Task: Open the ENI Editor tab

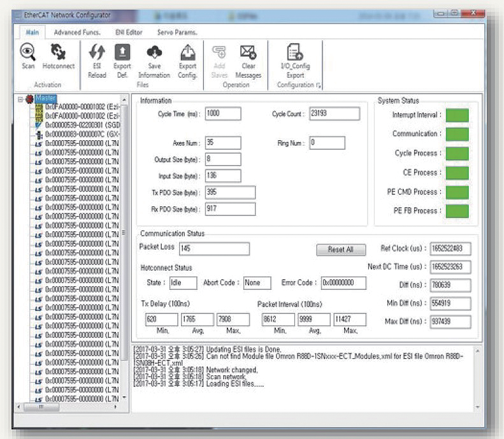Action: pyautogui.click(x=129, y=32)
